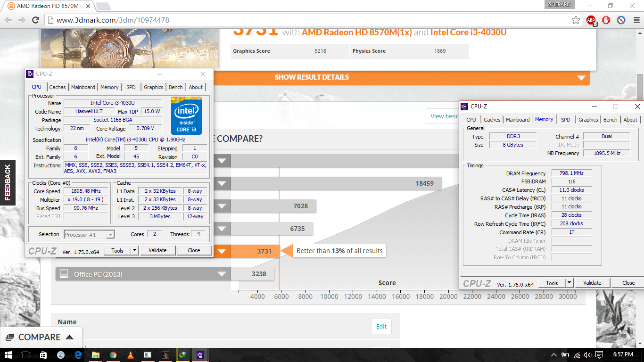Launch the Windows Store from the taskbar

point(43,355)
